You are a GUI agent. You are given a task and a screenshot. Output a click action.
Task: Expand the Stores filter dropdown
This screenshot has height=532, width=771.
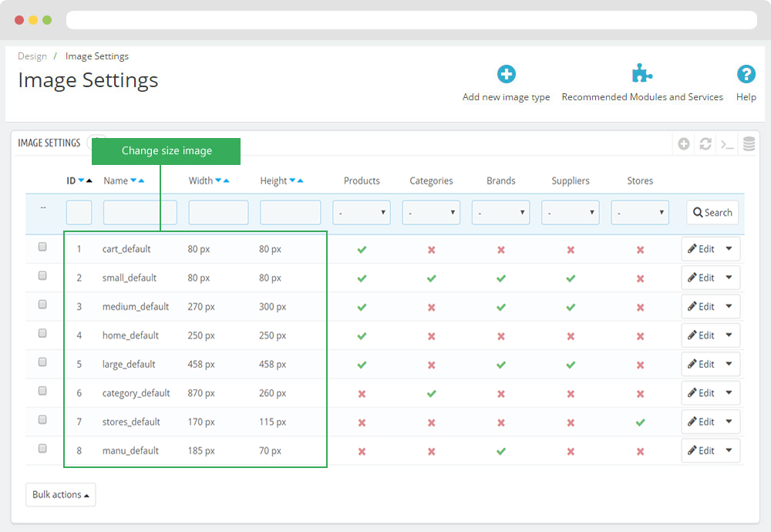640,213
